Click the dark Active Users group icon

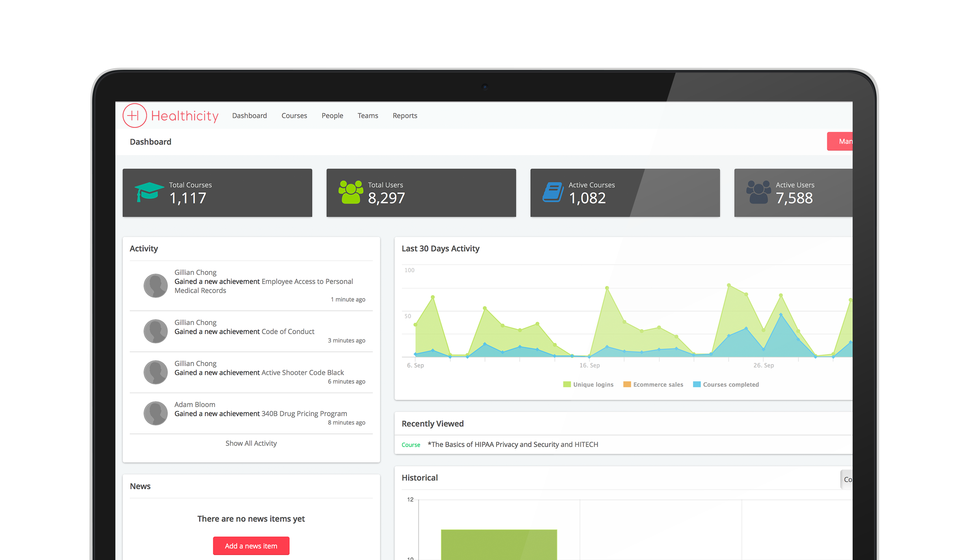click(758, 192)
